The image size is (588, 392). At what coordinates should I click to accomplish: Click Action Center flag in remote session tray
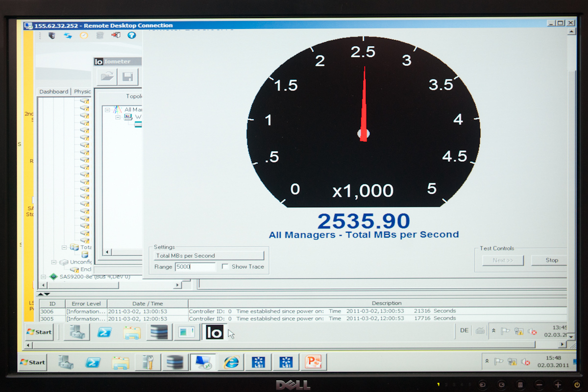(x=505, y=331)
